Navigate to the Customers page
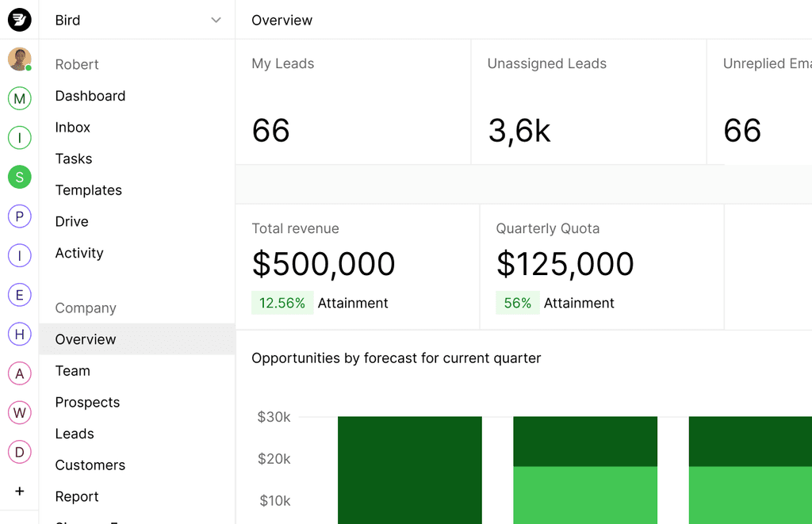Image resolution: width=812 pixels, height=524 pixels. click(x=90, y=465)
